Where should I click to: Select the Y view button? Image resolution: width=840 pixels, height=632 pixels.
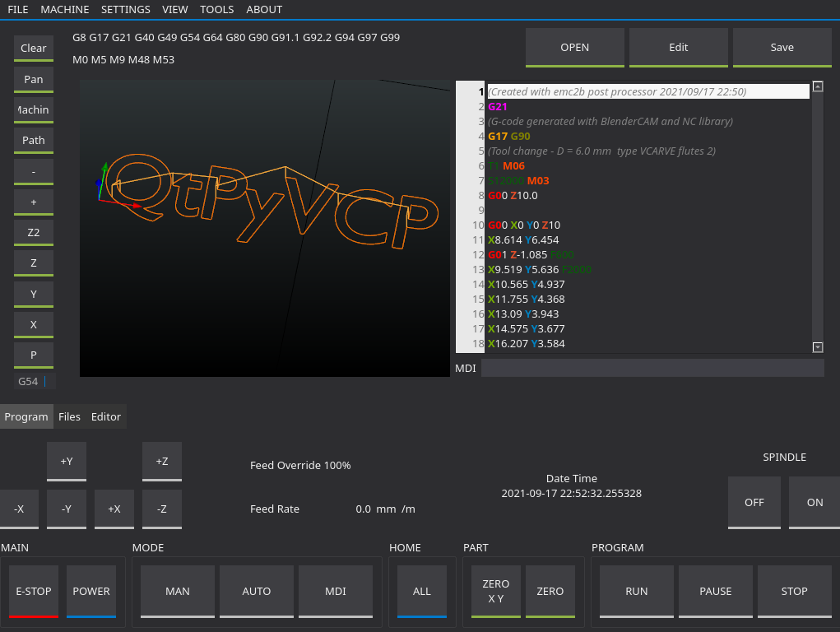click(x=34, y=295)
